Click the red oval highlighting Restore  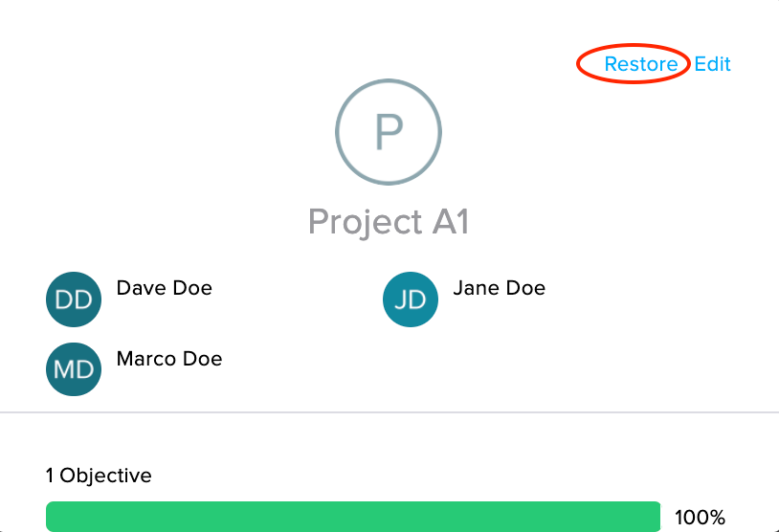pos(634,63)
